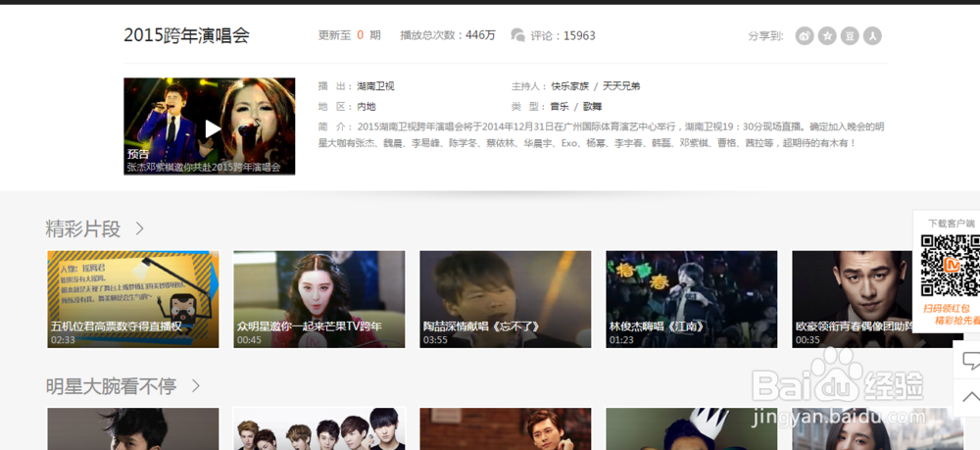The width and height of the screenshot is (980, 450).
Task: Open the 明星大腕看不停 heading
Action: click(112, 385)
